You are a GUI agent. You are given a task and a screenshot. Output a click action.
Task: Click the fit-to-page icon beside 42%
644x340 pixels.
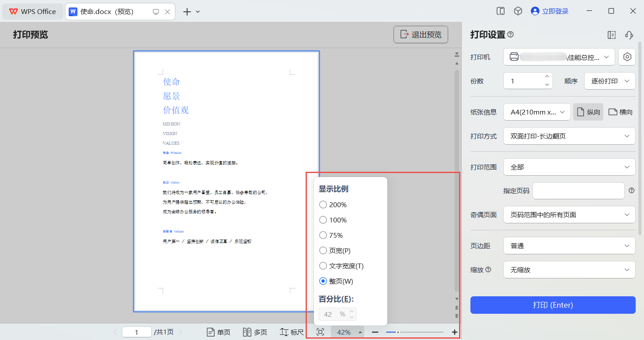click(320, 332)
